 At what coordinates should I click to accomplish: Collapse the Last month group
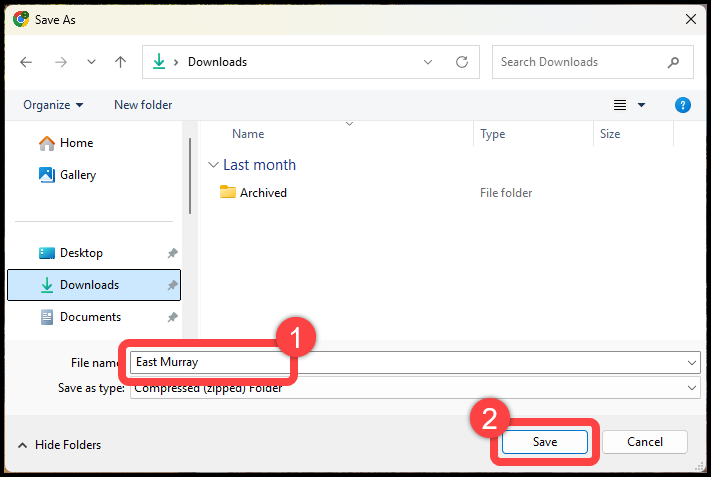tap(213, 165)
